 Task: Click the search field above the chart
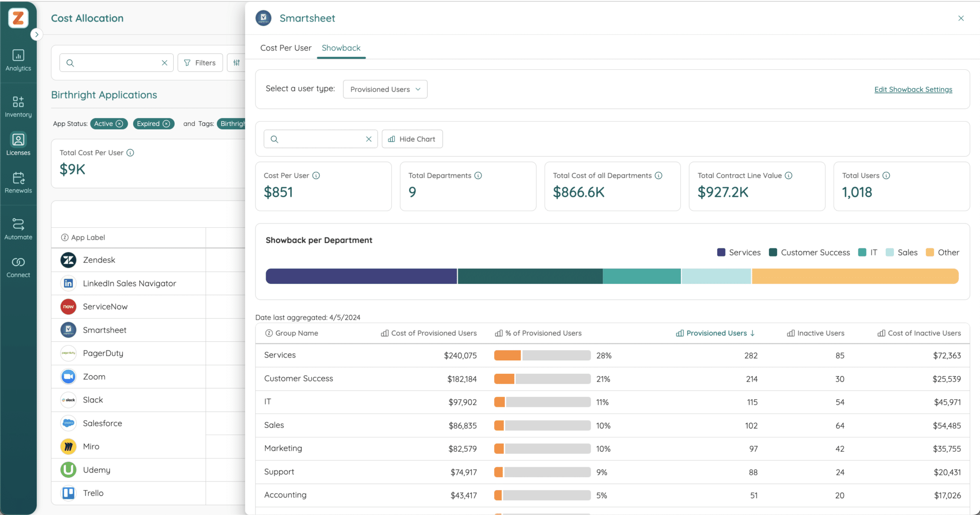[x=318, y=139]
